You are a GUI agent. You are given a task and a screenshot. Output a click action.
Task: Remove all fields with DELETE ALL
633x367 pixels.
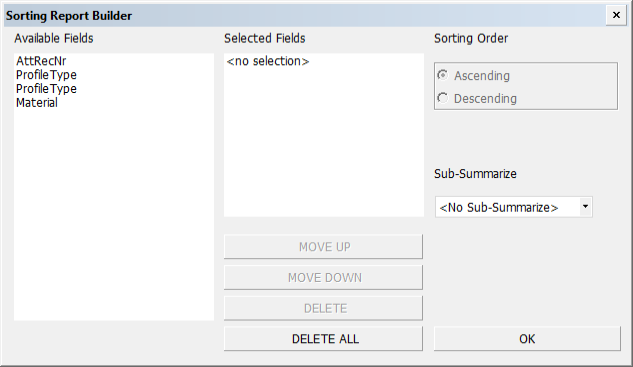click(x=323, y=339)
